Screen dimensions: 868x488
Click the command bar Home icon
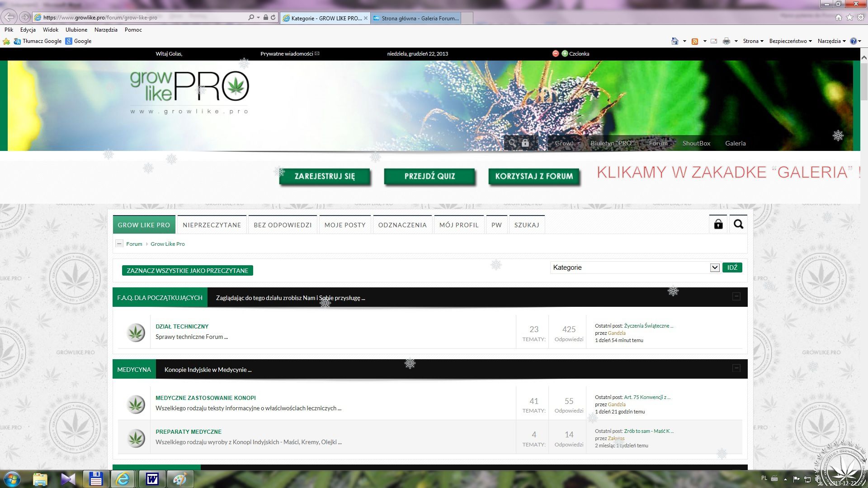675,41
